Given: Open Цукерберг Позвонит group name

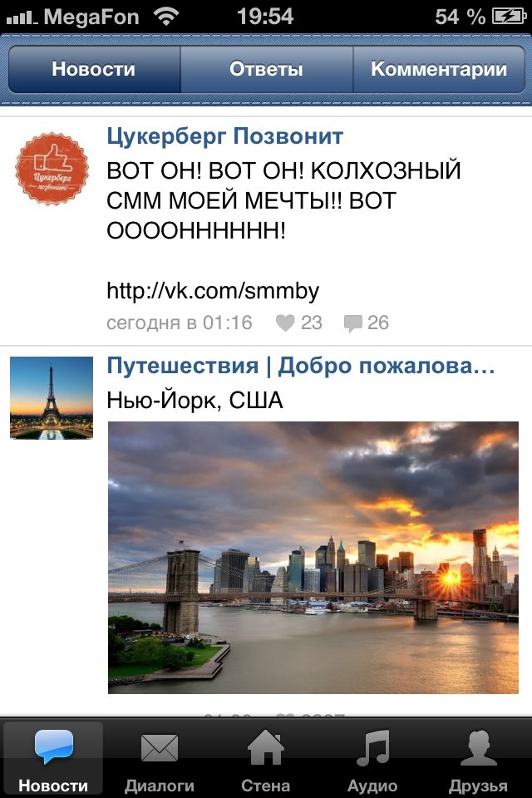Looking at the screenshot, I should [225, 136].
